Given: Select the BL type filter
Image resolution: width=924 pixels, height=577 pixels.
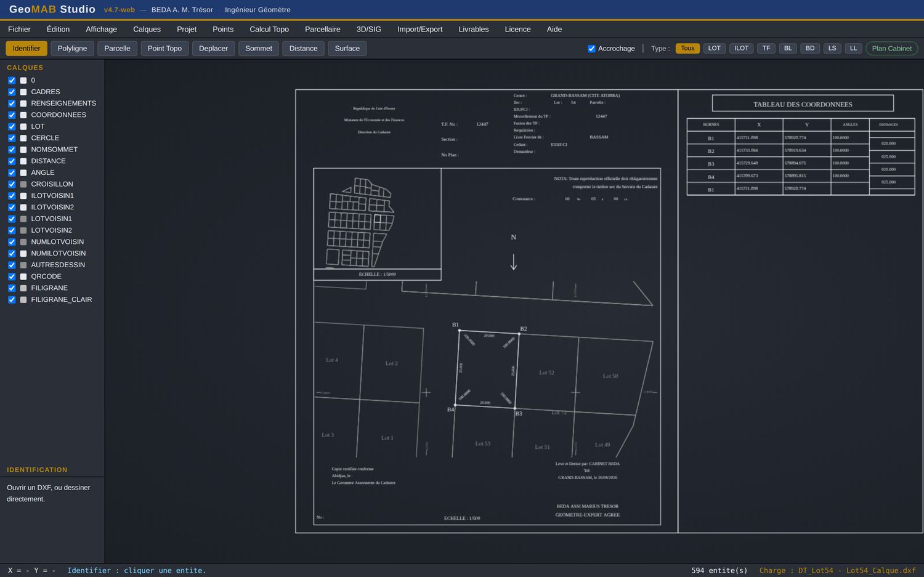Looking at the screenshot, I should tap(788, 48).
